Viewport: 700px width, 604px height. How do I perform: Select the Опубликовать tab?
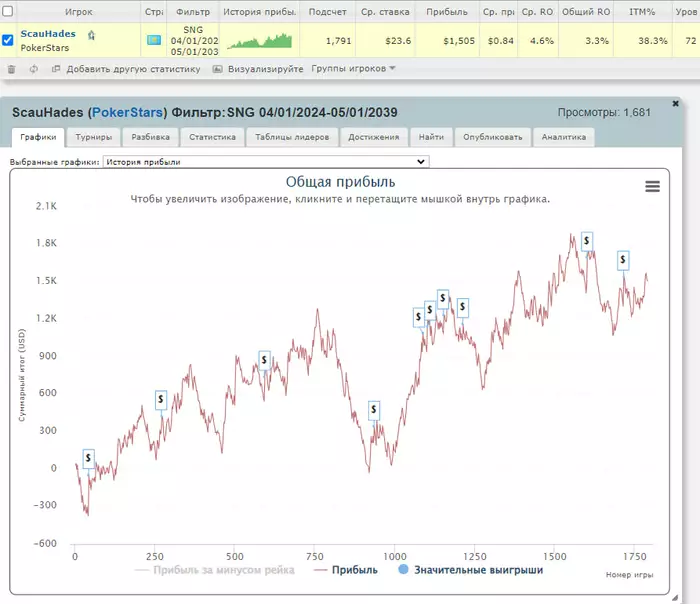492,137
